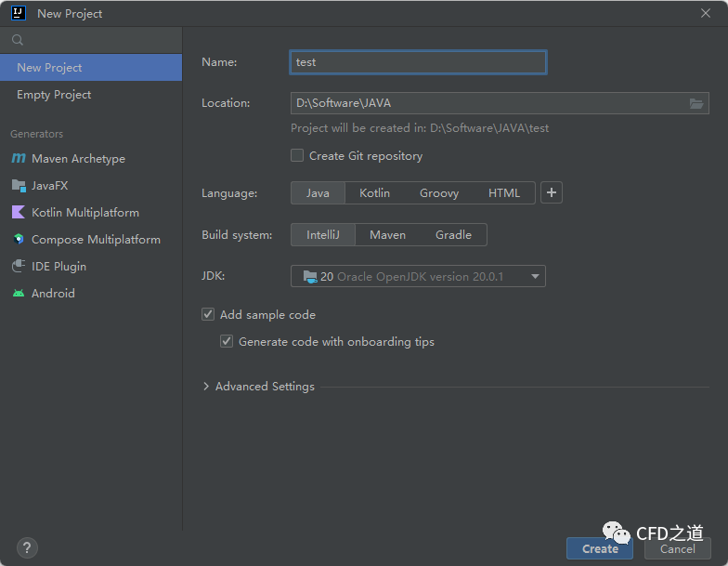The image size is (728, 566).
Task: Toggle Generate code with onboarding tips
Action: (x=227, y=341)
